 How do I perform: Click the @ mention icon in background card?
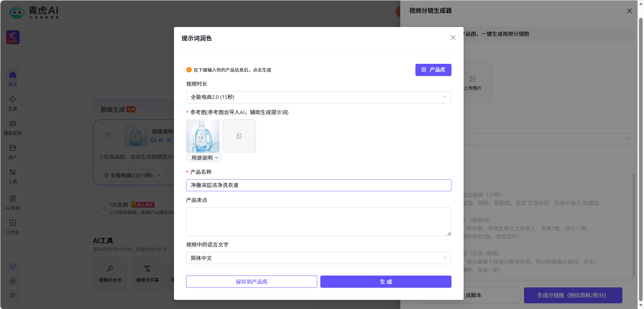tap(161, 140)
